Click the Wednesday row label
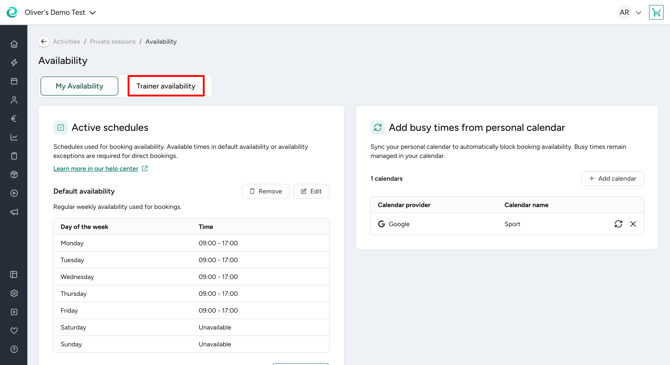Screen dimensions: 670x365 (x=77, y=277)
